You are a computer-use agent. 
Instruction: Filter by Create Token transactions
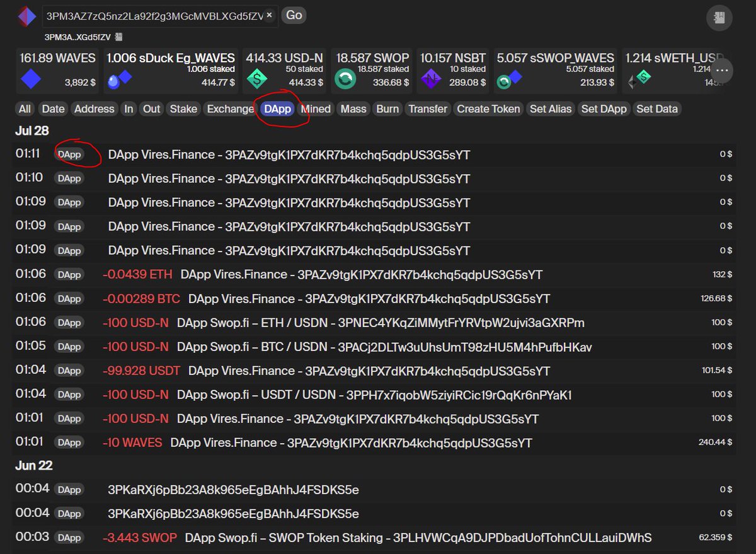pyautogui.click(x=488, y=109)
